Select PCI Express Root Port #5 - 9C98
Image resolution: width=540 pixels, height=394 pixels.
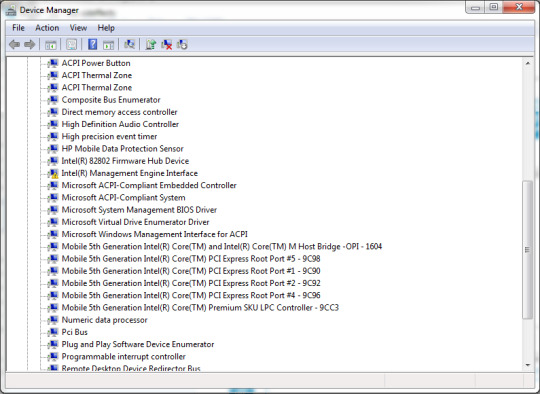click(191, 259)
